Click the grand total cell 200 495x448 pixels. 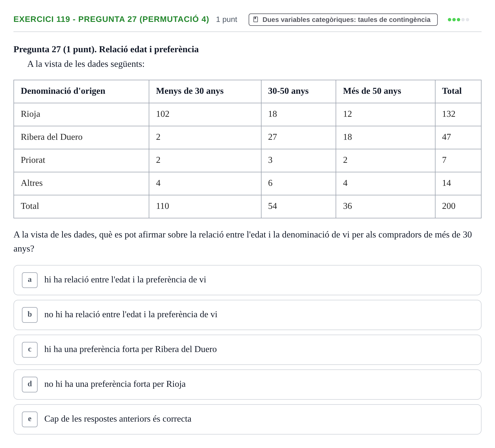458,207
